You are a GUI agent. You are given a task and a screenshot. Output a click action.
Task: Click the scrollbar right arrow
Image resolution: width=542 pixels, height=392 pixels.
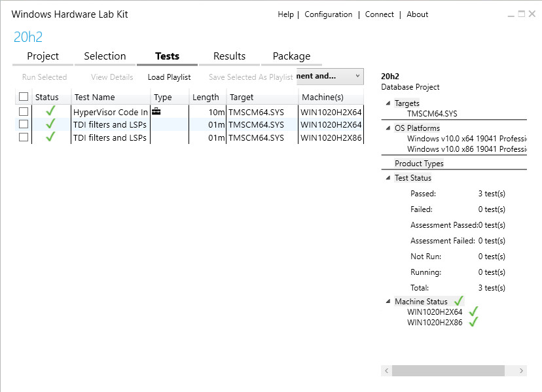521,370
